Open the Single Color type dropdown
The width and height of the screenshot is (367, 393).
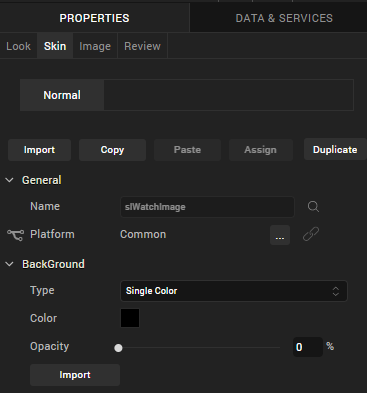pyautogui.click(x=234, y=291)
